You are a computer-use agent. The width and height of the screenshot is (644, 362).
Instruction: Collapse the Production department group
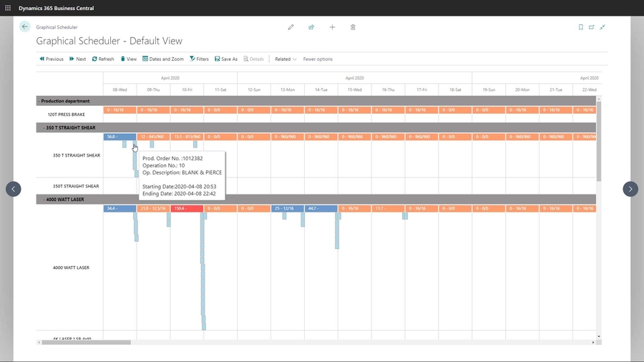pyautogui.click(x=39, y=101)
